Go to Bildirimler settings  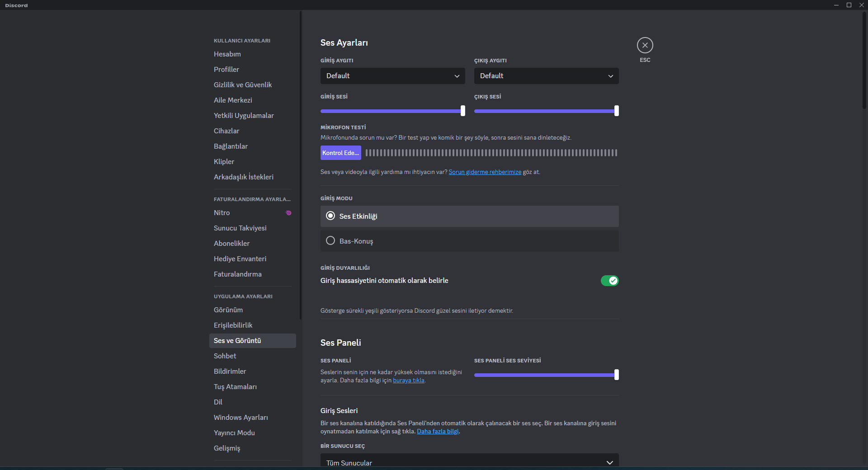pyautogui.click(x=230, y=371)
